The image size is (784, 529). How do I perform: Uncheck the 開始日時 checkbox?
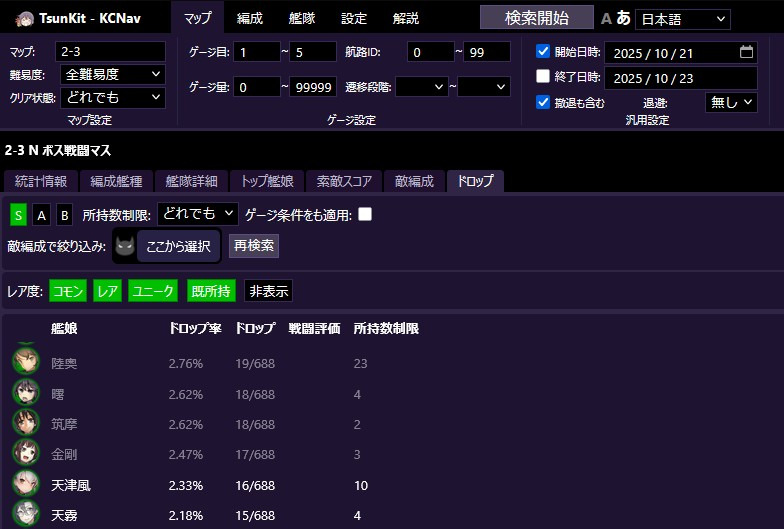click(543, 52)
